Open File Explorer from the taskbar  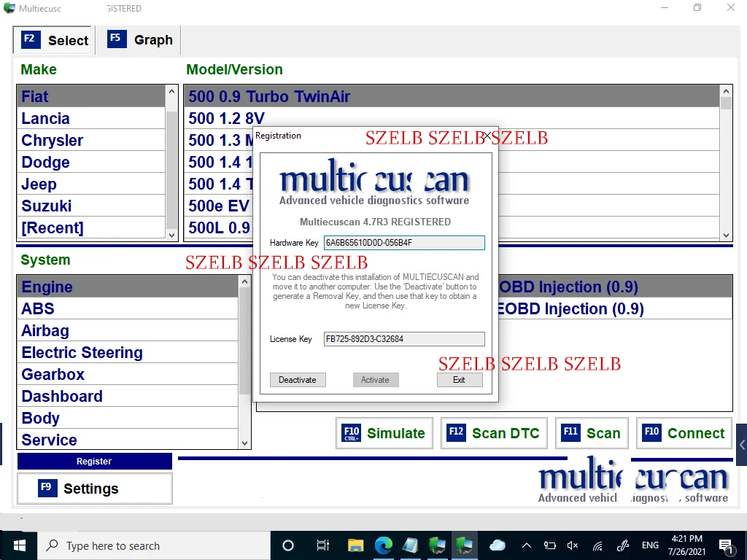coord(355,545)
